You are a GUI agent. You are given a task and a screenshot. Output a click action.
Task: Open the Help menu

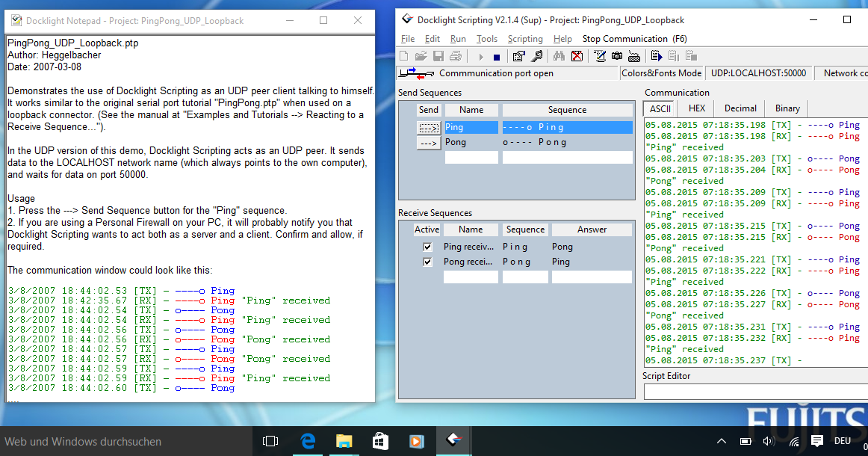(562, 39)
